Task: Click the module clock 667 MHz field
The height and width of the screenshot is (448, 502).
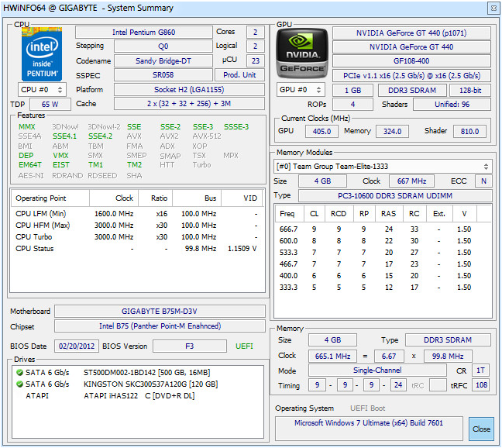Action: (x=411, y=181)
